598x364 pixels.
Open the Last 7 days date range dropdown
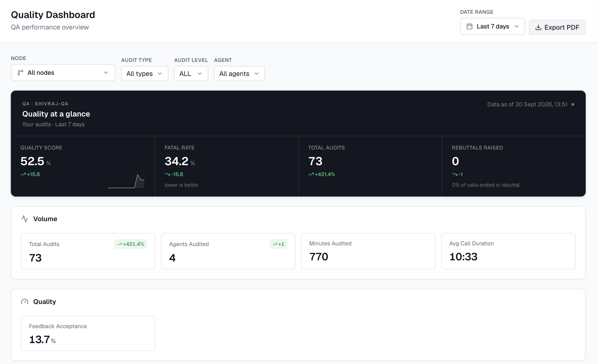click(492, 26)
